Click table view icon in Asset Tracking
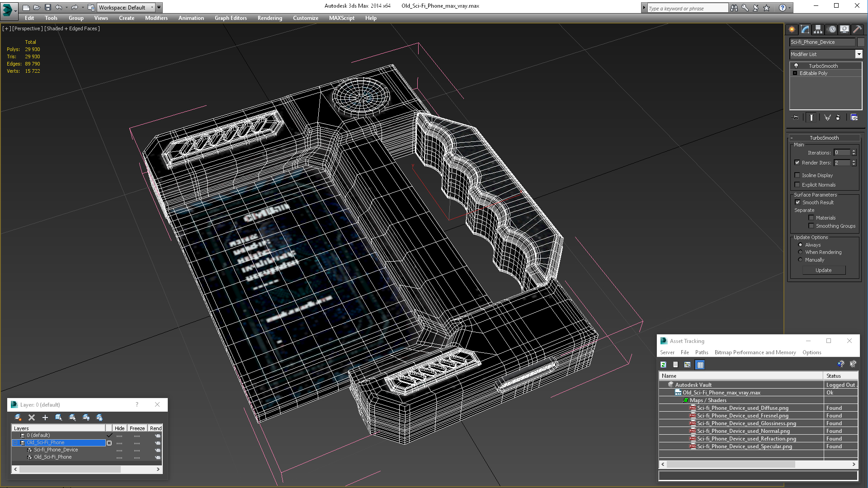This screenshot has width=868, height=488. click(x=700, y=365)
